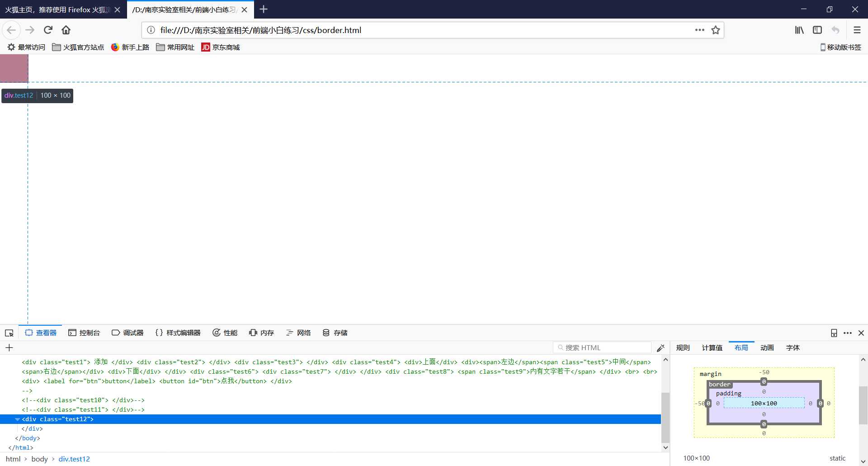The image size is (868, 466).
Task: Go back using the browser back arrow
Action: pos(11,30)
